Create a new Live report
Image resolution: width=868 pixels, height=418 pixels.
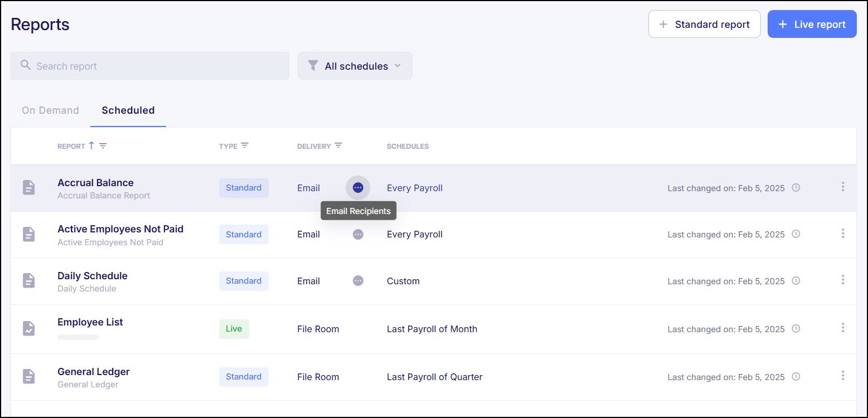pos(812,24)
